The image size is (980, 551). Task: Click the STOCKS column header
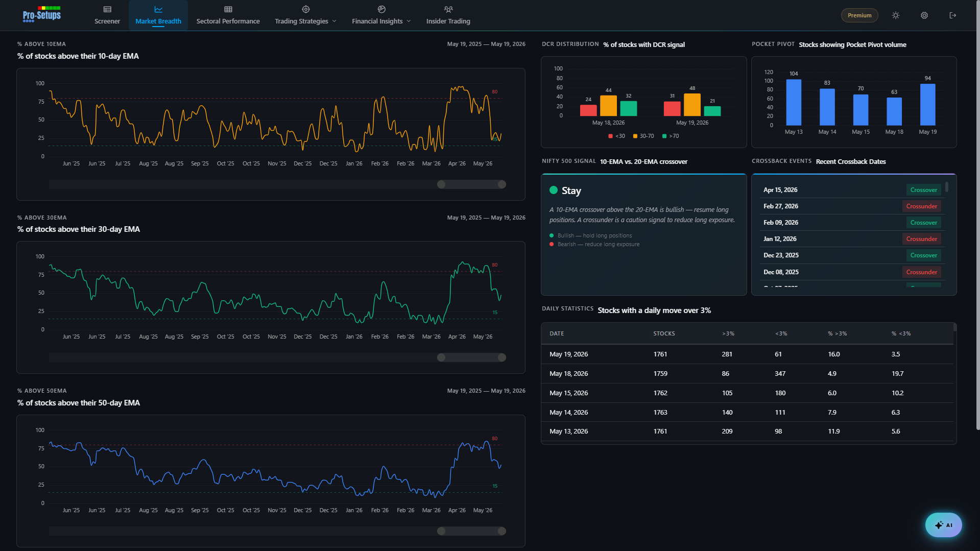(664, 334)
